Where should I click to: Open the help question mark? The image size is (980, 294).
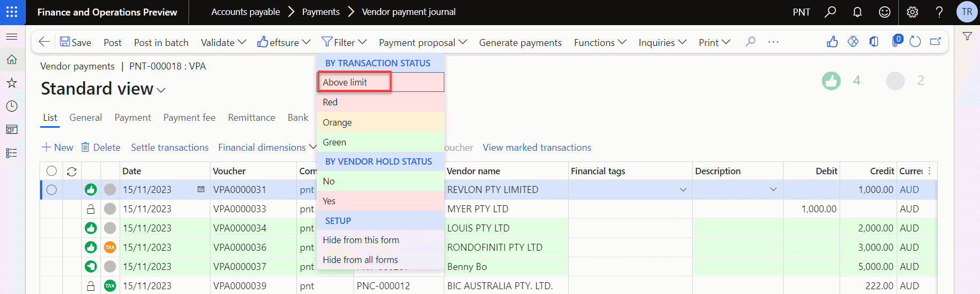939,12
